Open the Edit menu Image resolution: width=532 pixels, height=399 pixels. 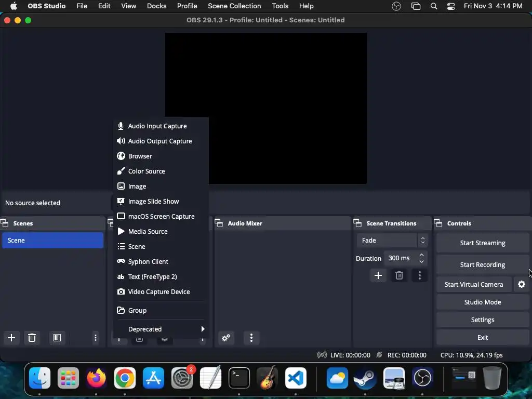(104, 6)
